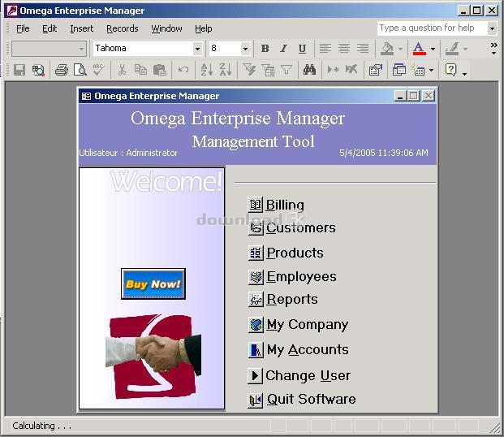504x437 pixels.
Task: Click the Buy Now! button
Action: click(x=153, y=283)
